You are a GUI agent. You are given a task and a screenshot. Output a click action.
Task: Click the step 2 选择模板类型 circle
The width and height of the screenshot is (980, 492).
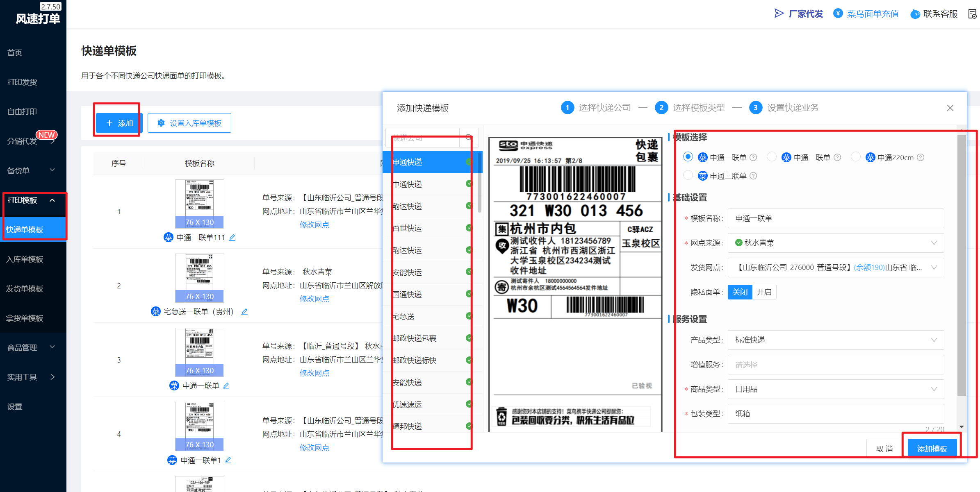click(x=661, y=108)
